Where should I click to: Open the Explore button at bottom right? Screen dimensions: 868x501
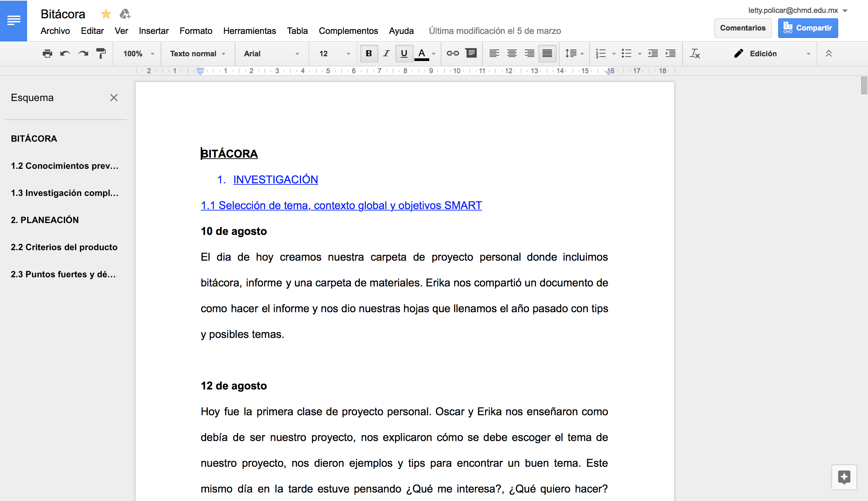point(844,477)
